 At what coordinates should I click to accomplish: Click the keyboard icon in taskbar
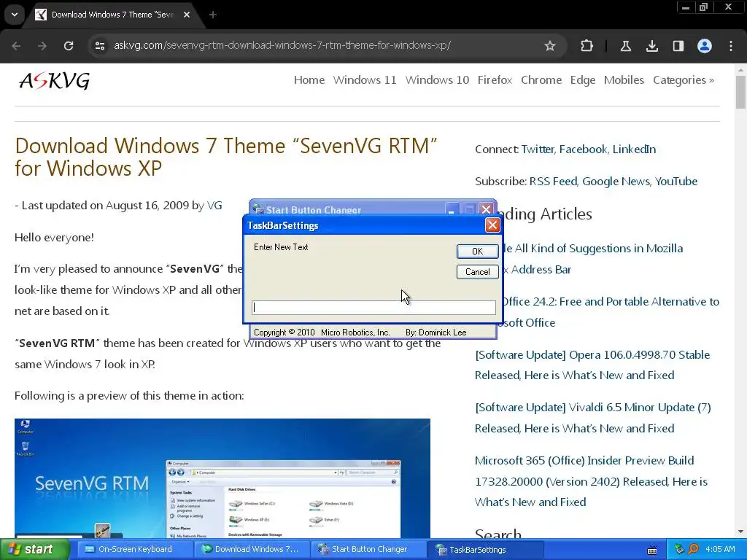pyautogui.click(x=652, y=550)
